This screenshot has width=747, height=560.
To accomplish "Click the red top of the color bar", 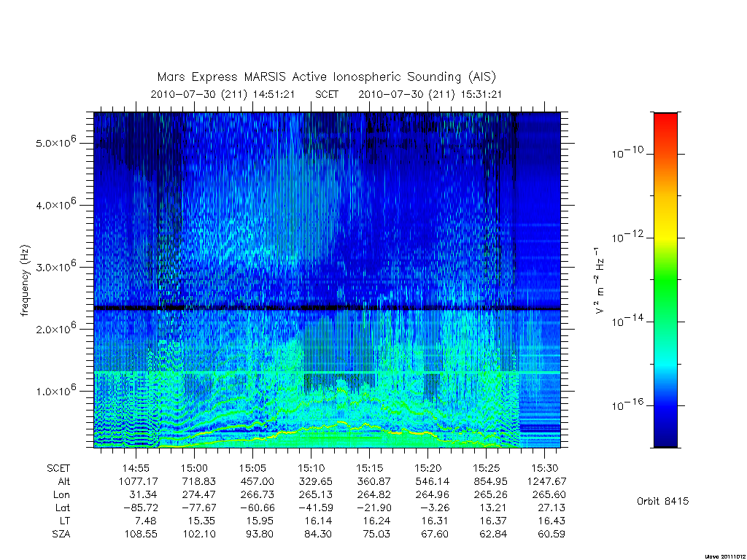I will click(665, 124).
